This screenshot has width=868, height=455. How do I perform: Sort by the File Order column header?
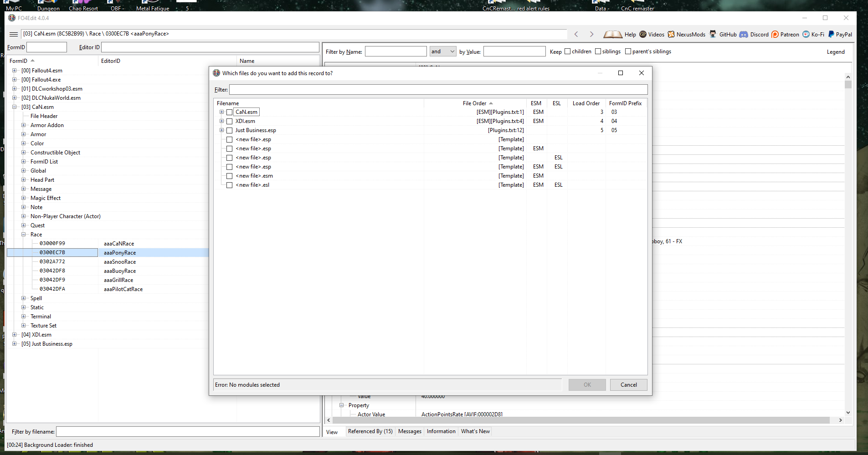[475, 103]
